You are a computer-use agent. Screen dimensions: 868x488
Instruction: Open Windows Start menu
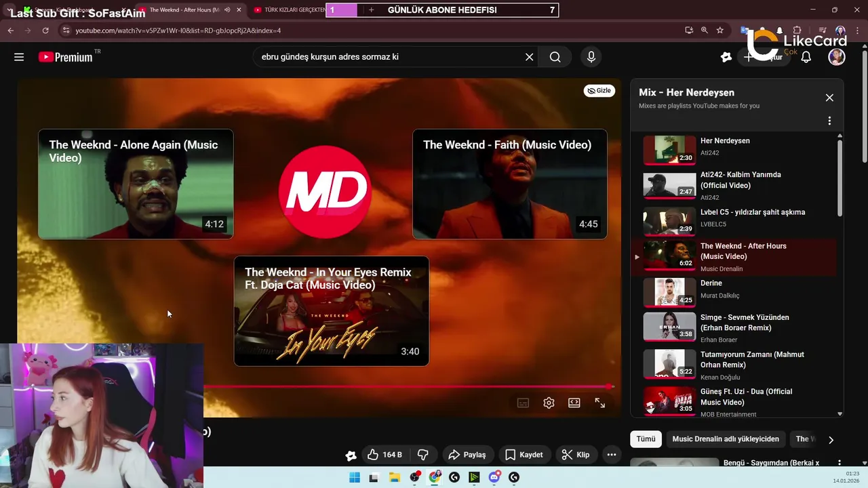[355, 477]
